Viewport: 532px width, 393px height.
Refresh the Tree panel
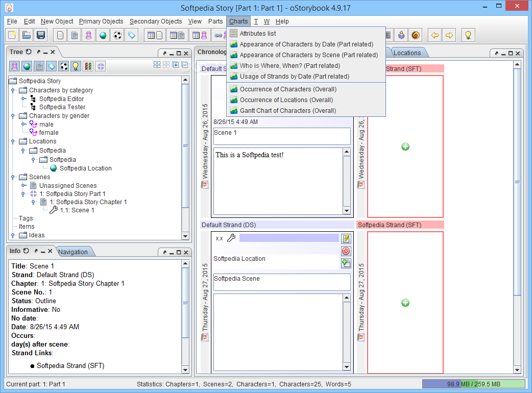(x=29, y=52)
